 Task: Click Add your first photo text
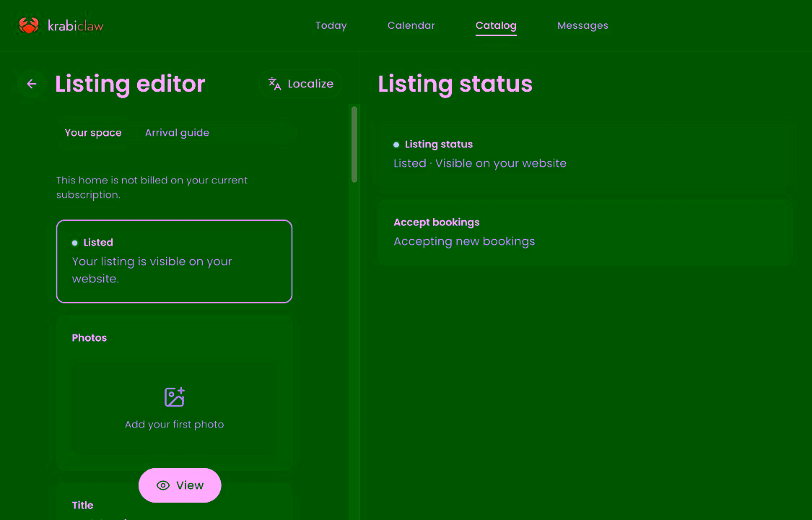tap(175, 424)
